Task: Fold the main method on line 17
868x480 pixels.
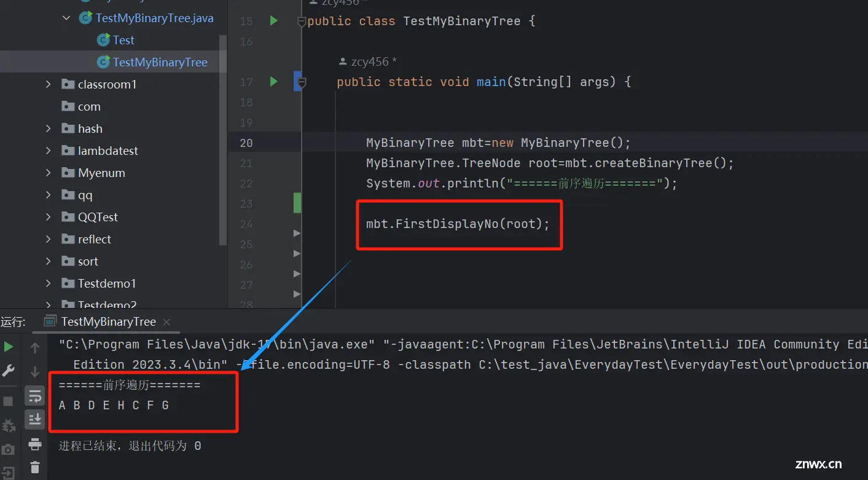Action: 302,82
